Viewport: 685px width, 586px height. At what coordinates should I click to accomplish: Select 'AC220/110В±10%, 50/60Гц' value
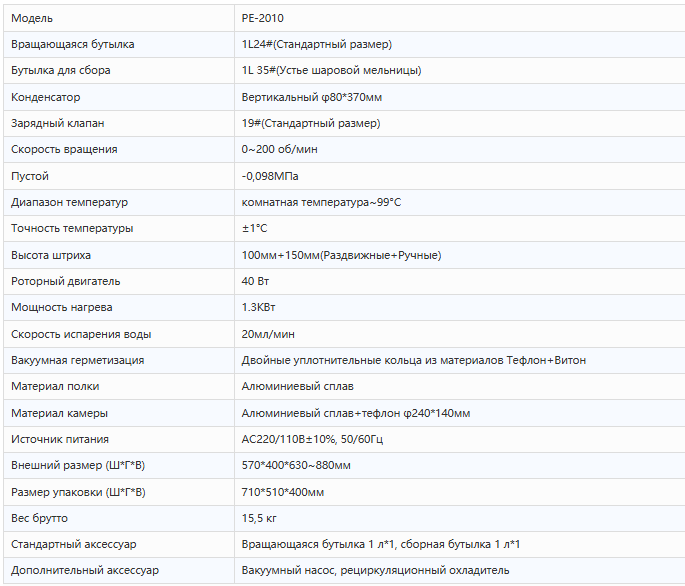click(312, 440)
